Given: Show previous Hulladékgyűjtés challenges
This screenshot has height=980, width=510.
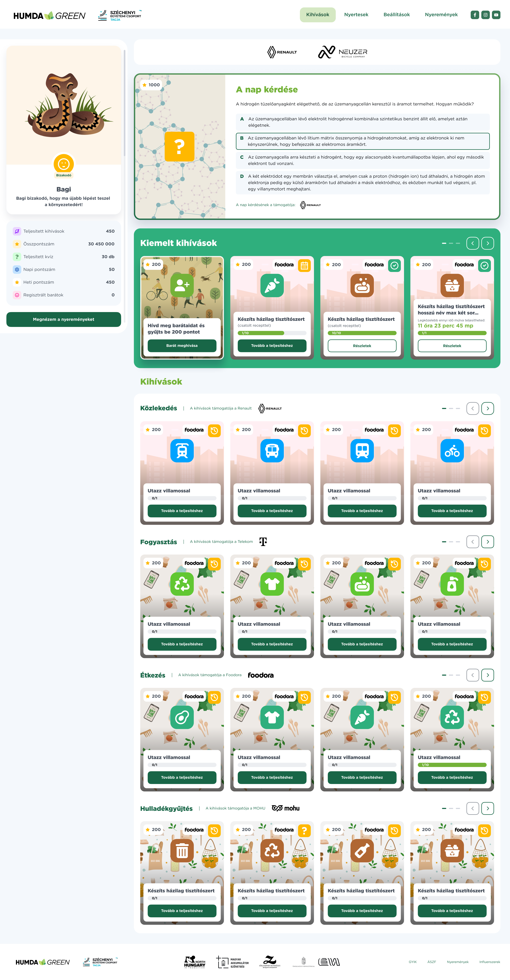Looking at the screenshot, I should click(473, 808).
